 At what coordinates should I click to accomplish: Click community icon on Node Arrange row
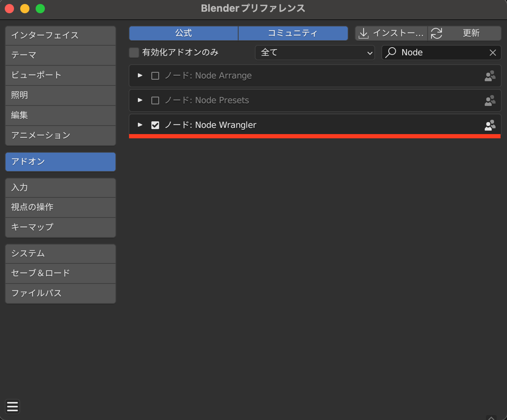pyautogui.click(x=490, y=76)
